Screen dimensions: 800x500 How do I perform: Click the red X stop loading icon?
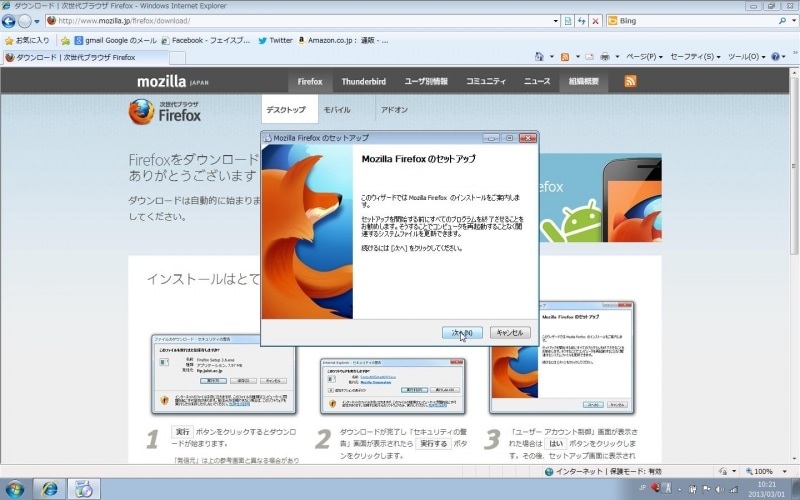[595, 21]
